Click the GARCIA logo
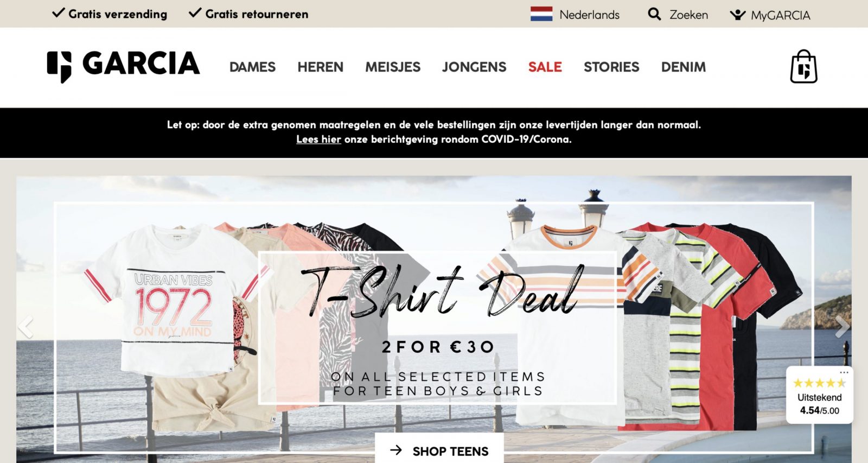This screenshot has width=868, height=463. [x=124, y=66]
